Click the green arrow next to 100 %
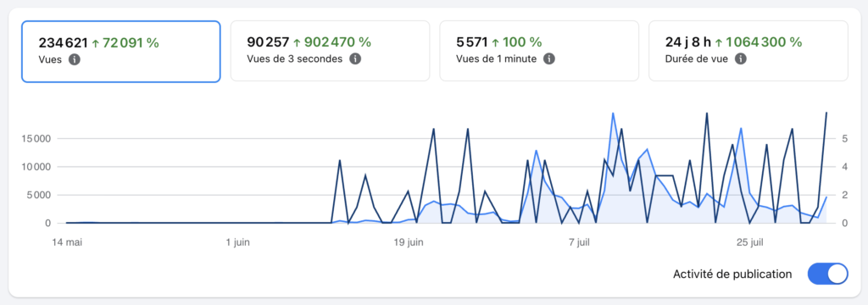This screenshot has height=305, width=868. tap(494, 42)
